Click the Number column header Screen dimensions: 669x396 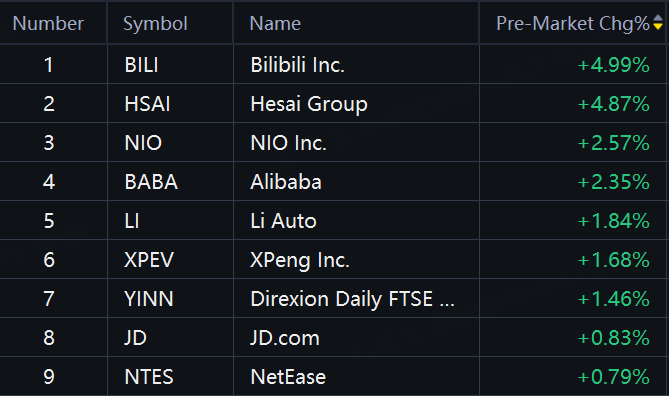coord(48,23)
